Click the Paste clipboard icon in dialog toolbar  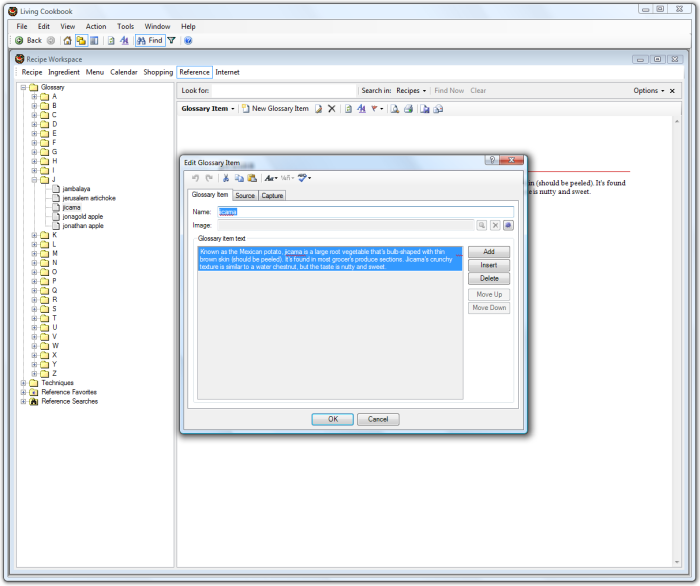252,178
